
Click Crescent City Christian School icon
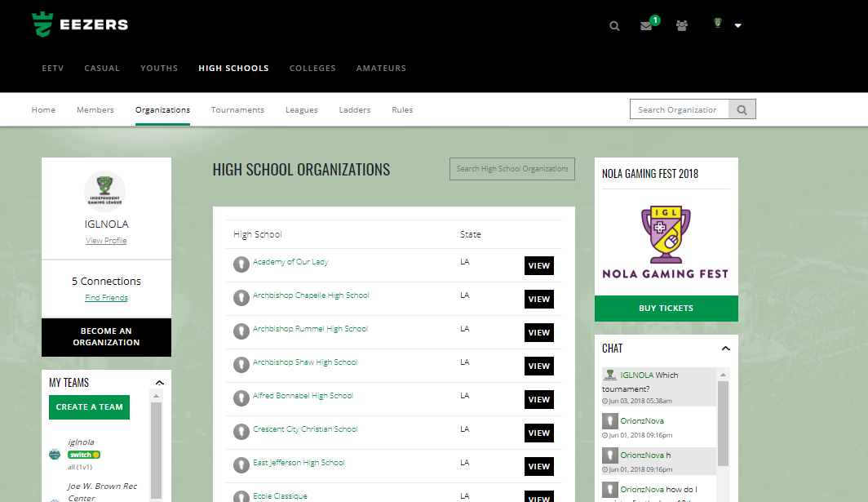click(241, 432)
